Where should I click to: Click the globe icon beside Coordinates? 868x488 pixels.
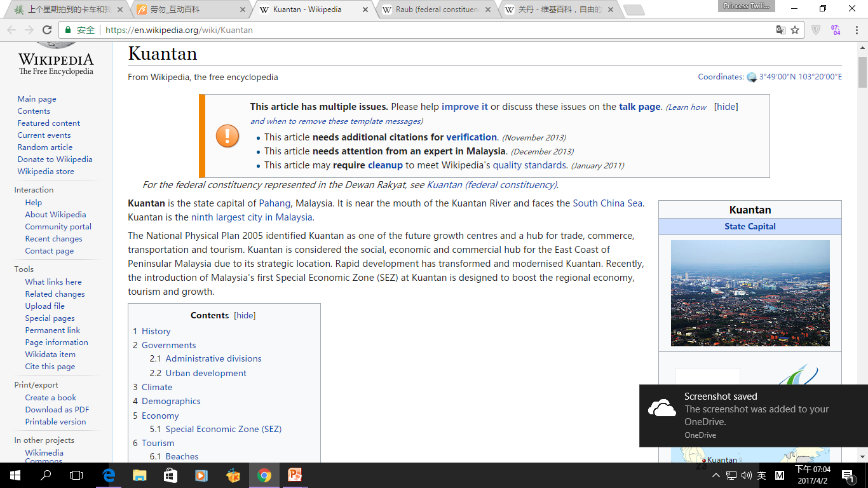pos(752,78)
